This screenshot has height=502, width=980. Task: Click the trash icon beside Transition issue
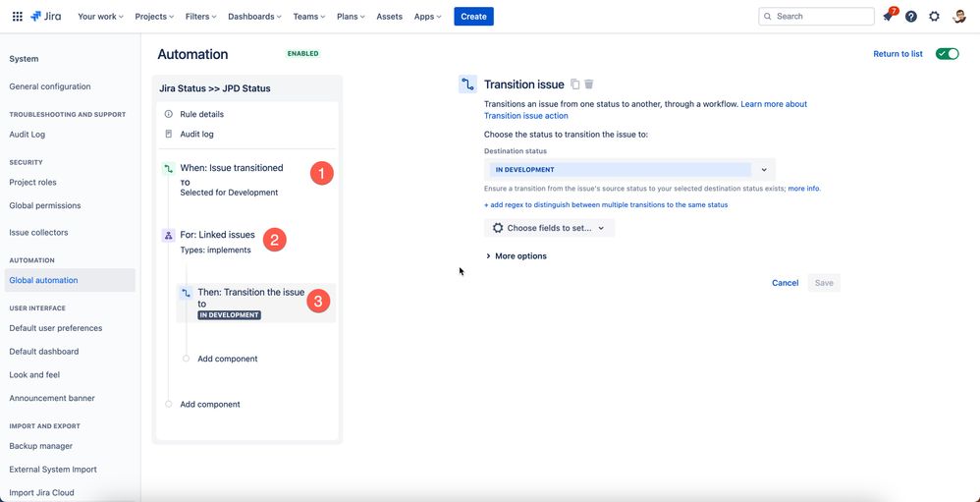[x=589, y=84]
